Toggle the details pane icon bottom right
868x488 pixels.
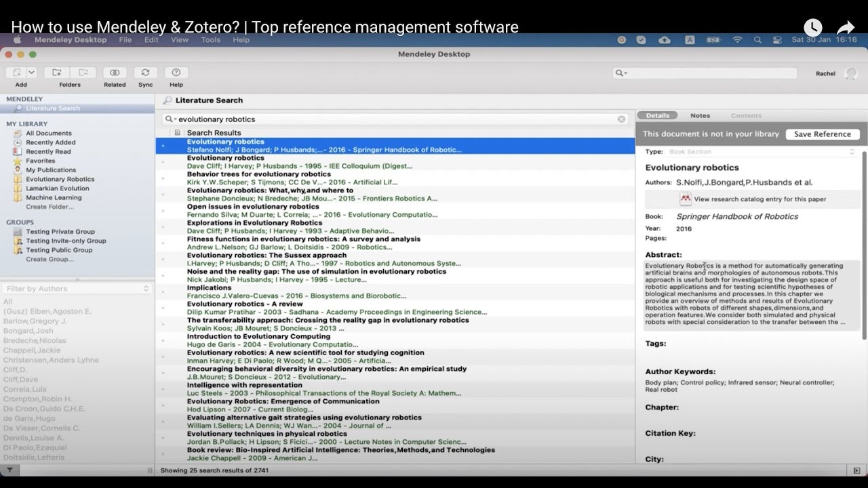pos(856,470)
